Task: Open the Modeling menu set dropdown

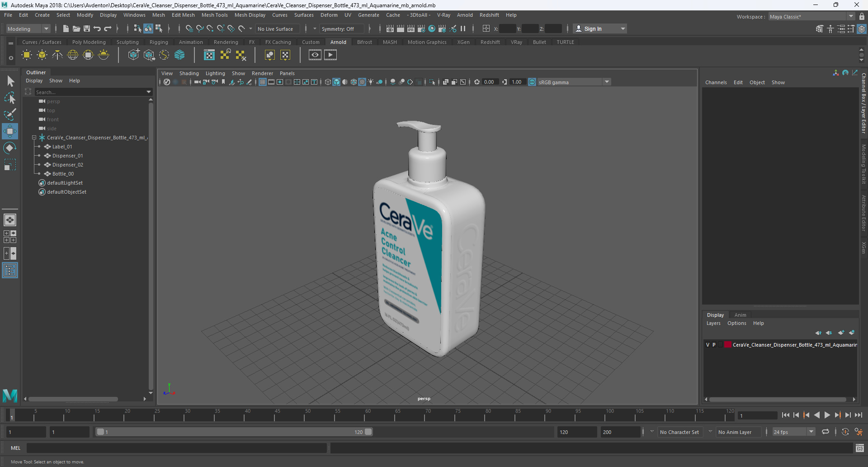Action: click(28, 29)
